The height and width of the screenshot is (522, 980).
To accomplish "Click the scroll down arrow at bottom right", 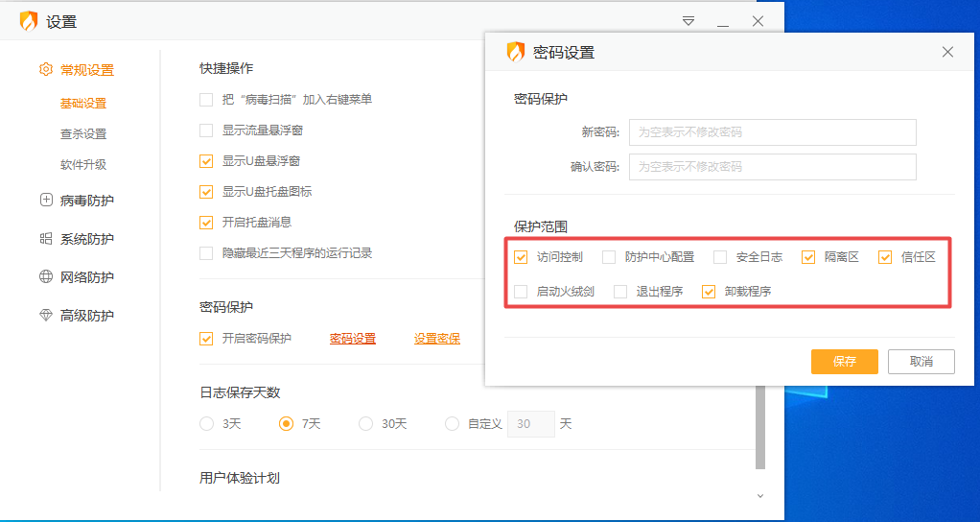I will pyautogui.click(x=760, y=496).
